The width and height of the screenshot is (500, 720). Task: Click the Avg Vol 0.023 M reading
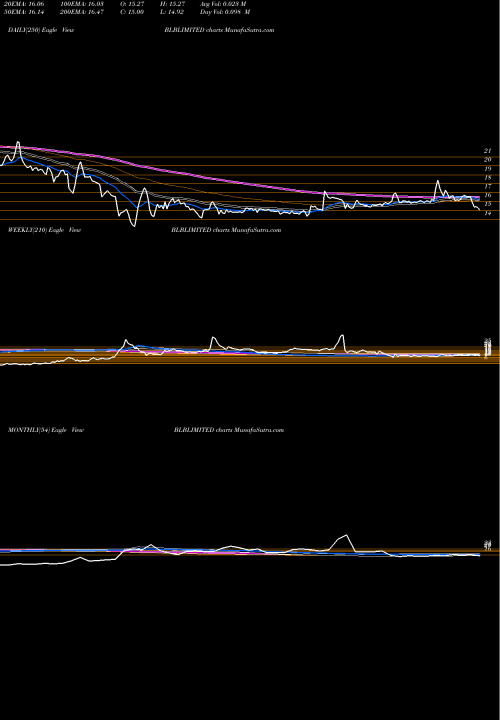[223, 4]
